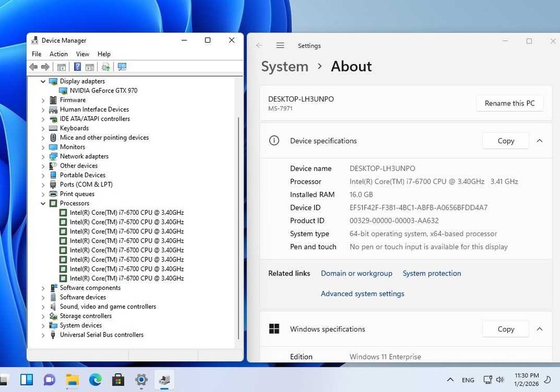Click the Device ID value EF51F42F-F381-4BC1-ABFB-A0656BFDD4A7

coord(418,207)
